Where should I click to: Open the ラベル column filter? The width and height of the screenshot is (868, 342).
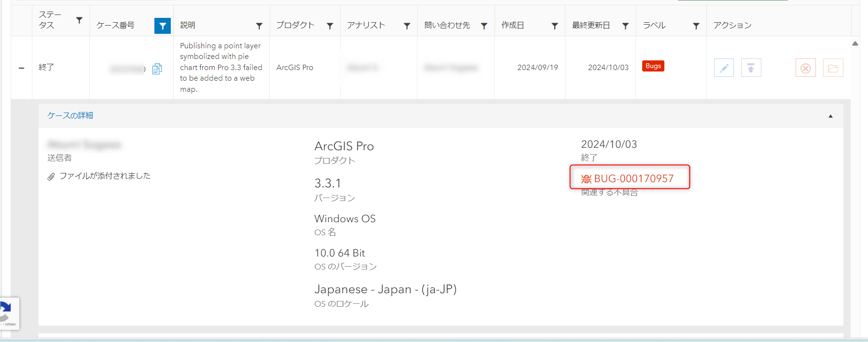(696, 26)
